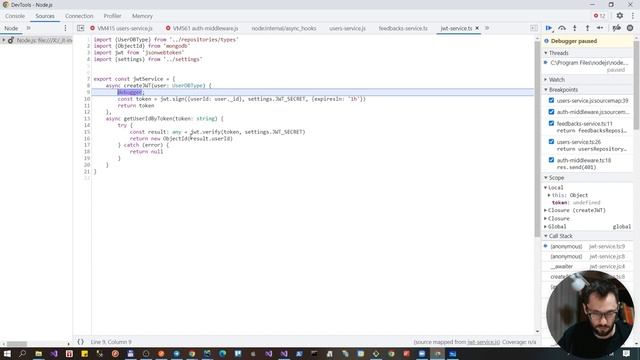640x360 pixels.
Task: Open the Windows Start menu
Action: coord(7,353)
